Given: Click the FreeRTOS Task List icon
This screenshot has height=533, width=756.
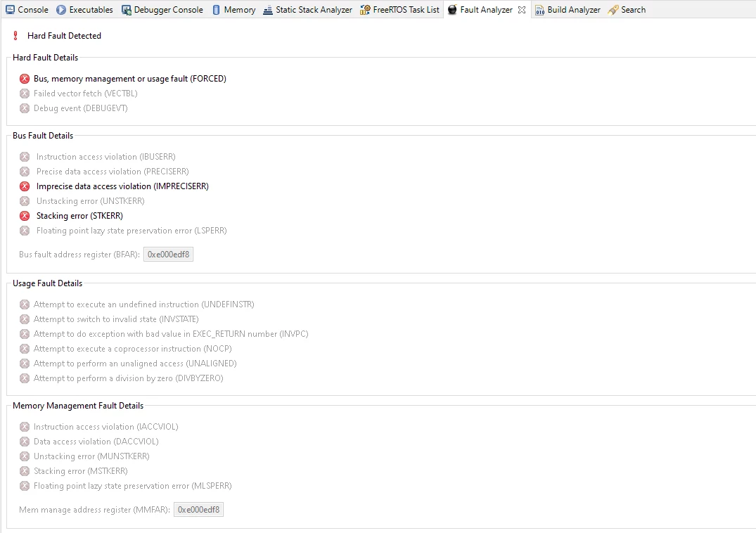Looking at the screenshot, I should [x=365, y=10].
